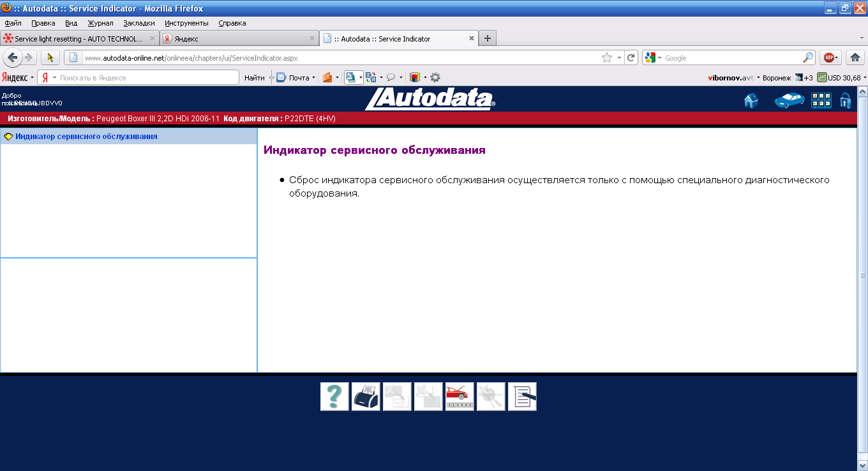Expand the vibornov account dropdown arrow
Image resolution: width=868 pixels, height=471 pixels.
[x=758, y=78]
